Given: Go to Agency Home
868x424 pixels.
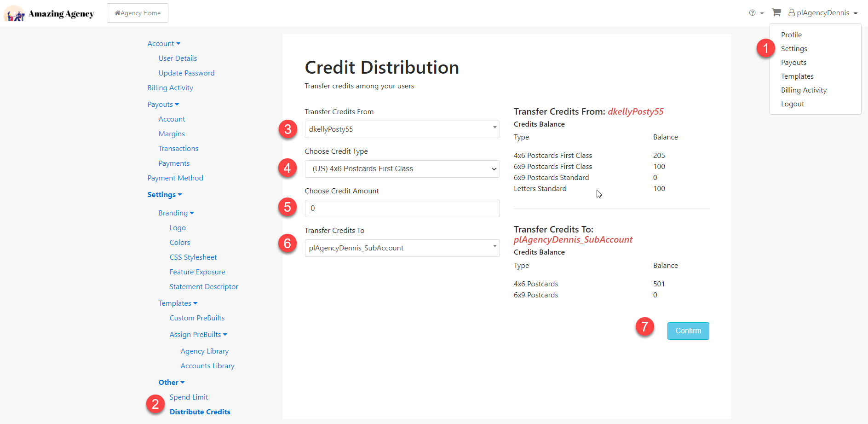Looking at the screenshot, I should (138, 13).
